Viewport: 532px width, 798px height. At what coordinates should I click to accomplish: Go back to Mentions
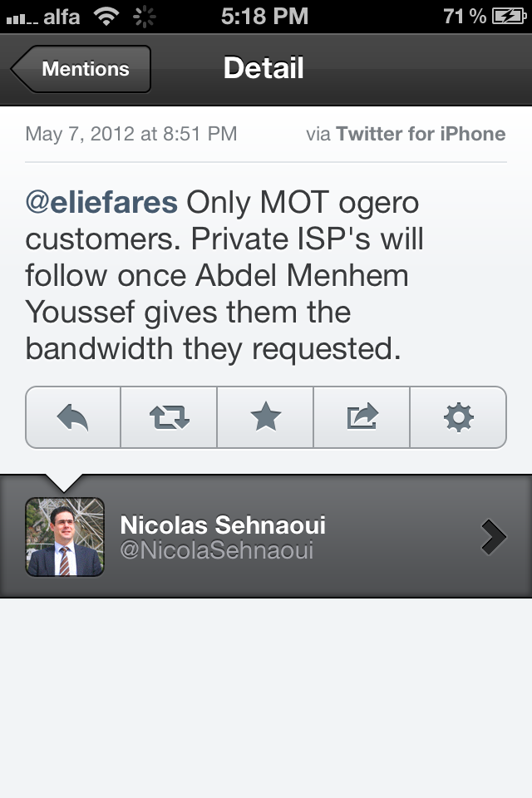coord(81,69)
